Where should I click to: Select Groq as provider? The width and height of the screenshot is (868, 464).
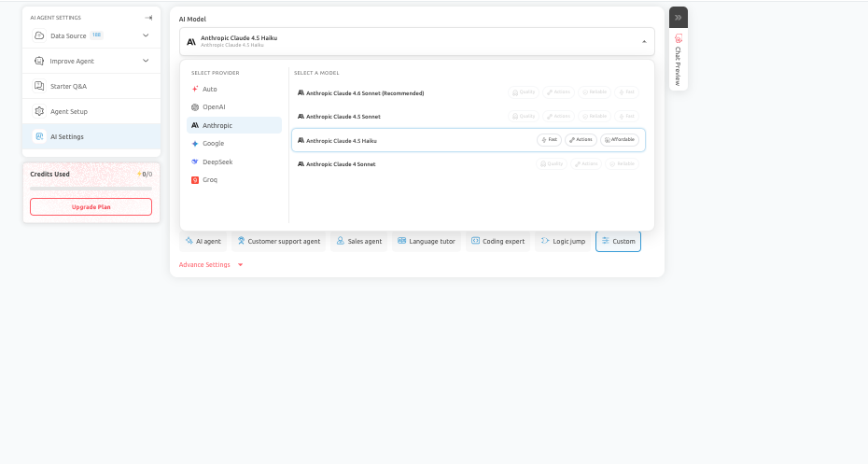pyautogui.click(x=234, y=180)
